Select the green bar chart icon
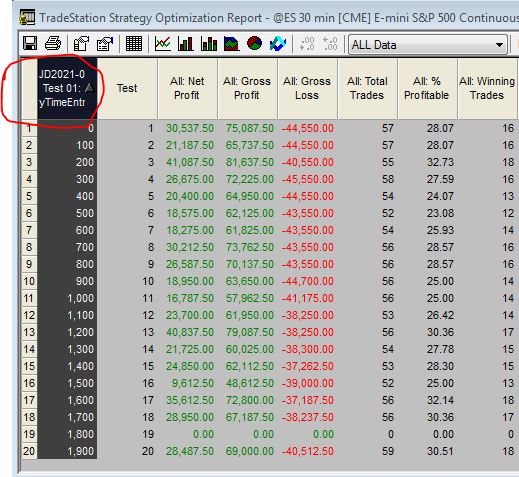This screenshot has height=477, width=519. coord(186,44)
